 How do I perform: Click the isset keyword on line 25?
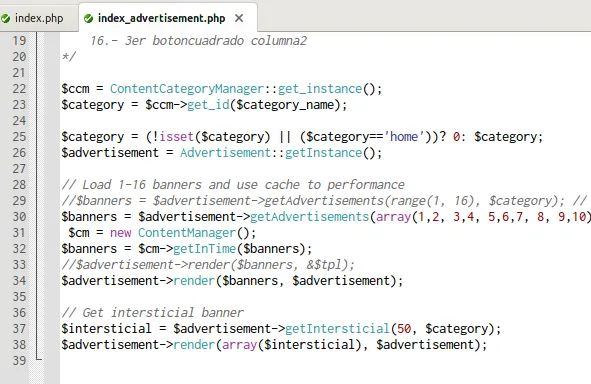(x=176, y=136)
